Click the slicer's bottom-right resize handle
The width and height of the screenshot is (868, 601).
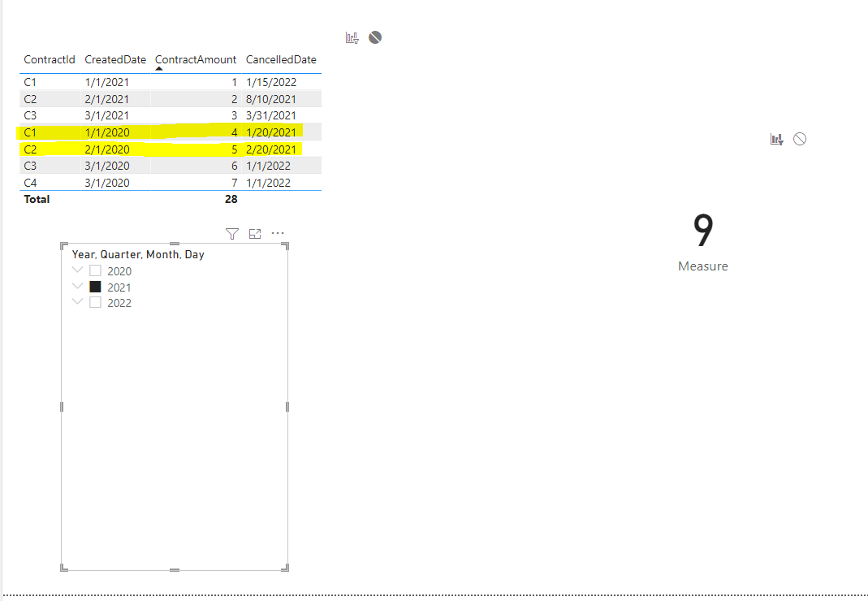[286, 568]
